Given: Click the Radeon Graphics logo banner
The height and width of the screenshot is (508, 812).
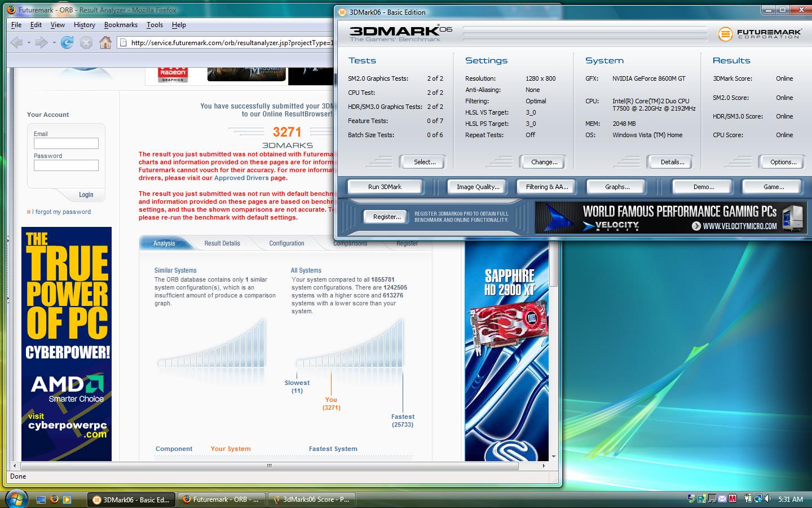Looking at the screenshot, I should (173, 75).
